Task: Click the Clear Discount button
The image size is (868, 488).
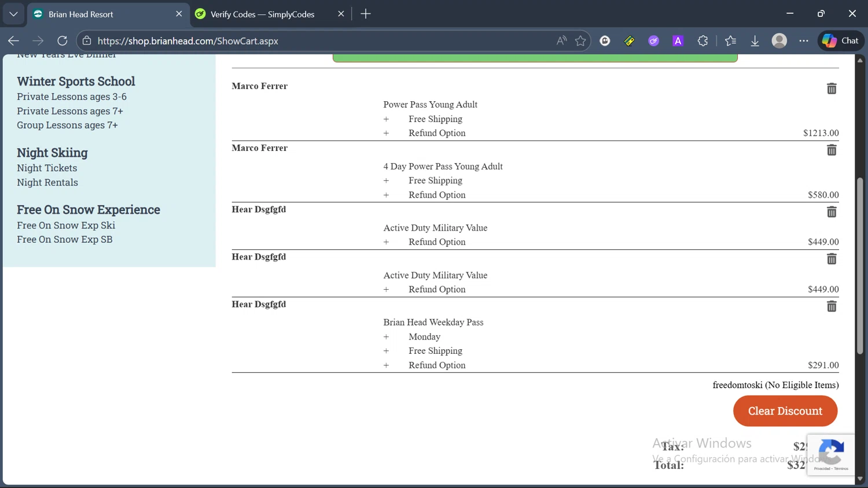Action: [785, 411]
